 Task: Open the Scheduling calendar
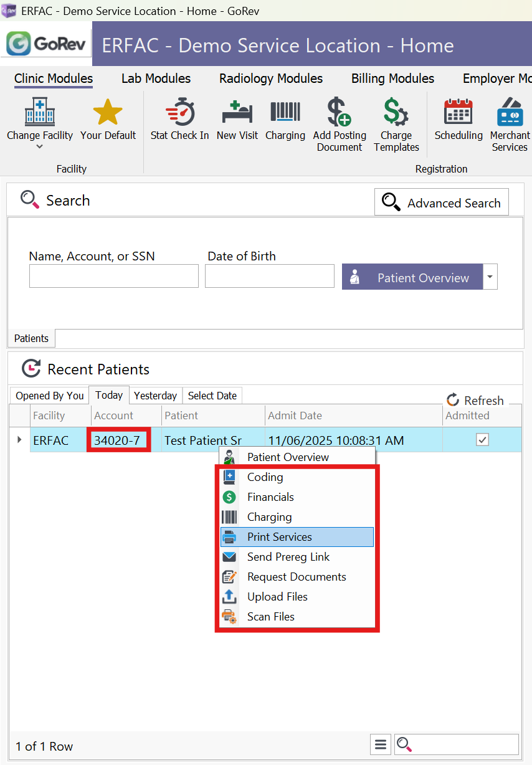point(458,113)
